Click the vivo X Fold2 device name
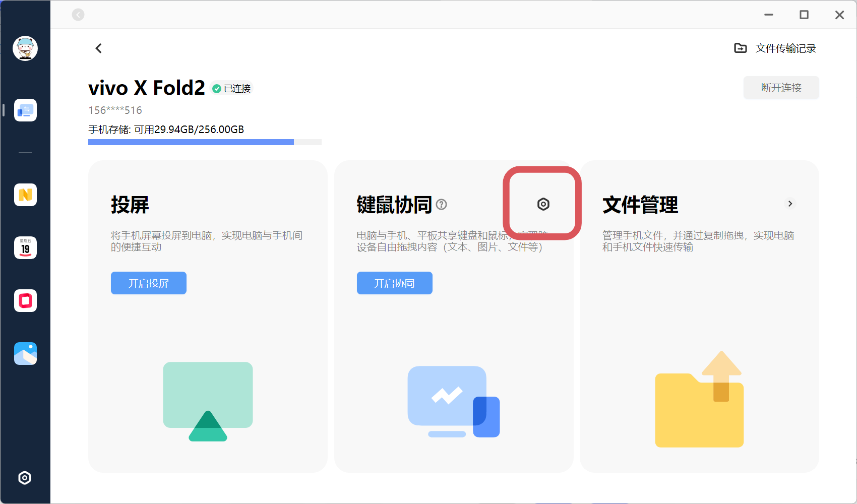 click(147, 88)
